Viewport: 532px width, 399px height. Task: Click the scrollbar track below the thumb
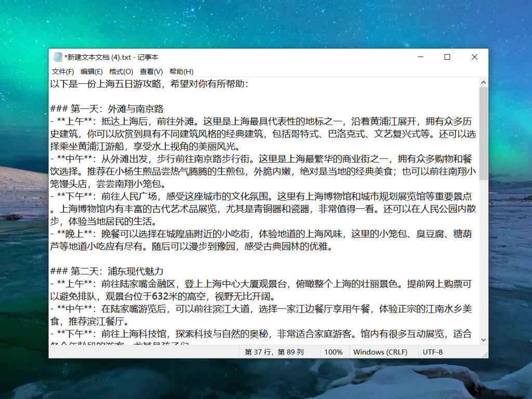(484, 257)
